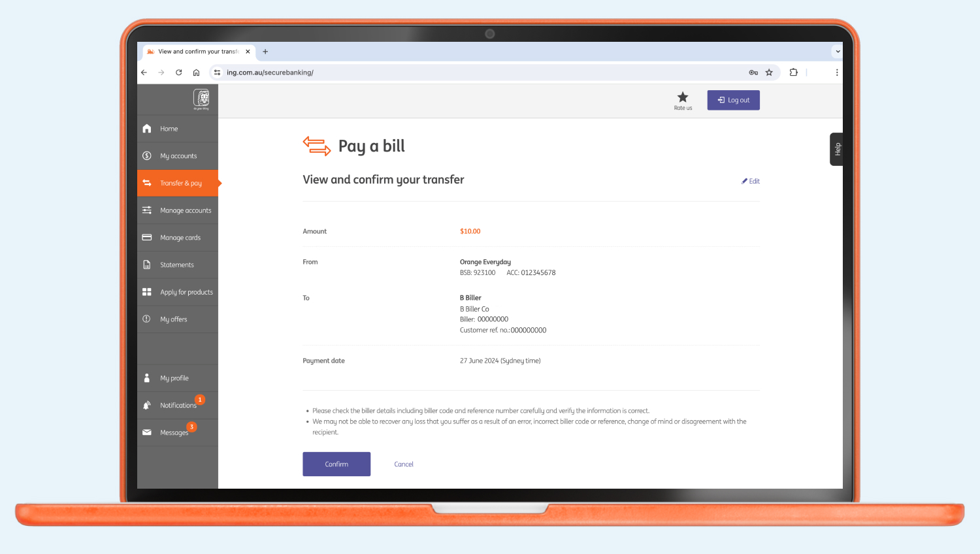The width and height of the screenshot is (980, 554).
Task: Cancel the bill payment
Action: click(403, 464)
